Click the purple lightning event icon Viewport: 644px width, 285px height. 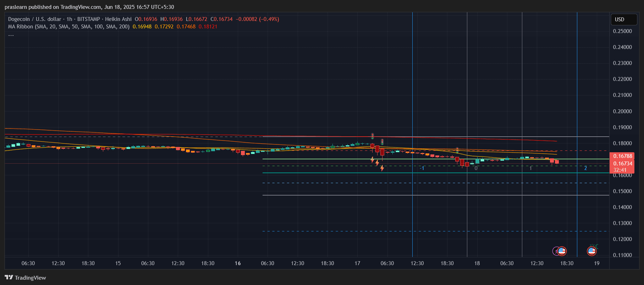point(556,251)
